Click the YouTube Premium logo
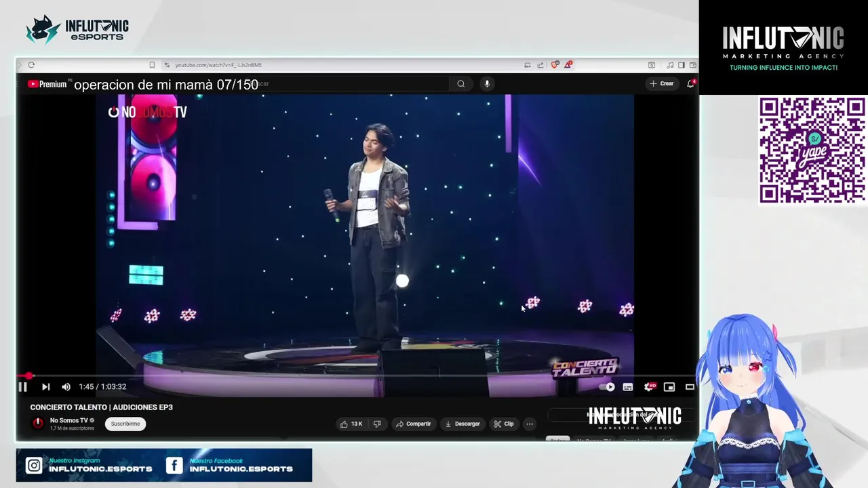868x488 pixels. 47,84
